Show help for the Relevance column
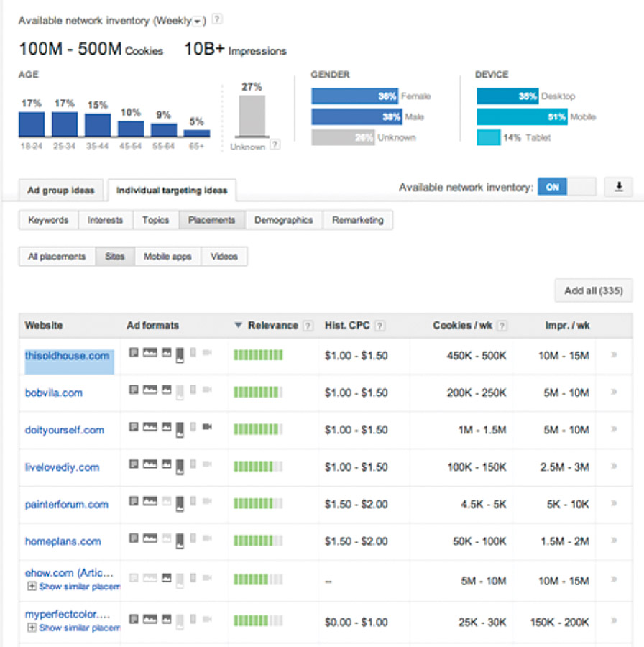The height and width of the screenshot is (647, 644). [x=308, y=326]
